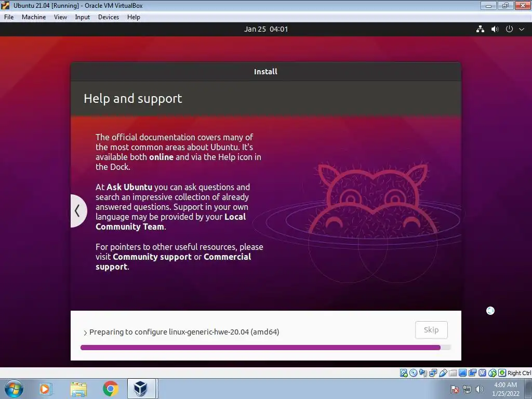Open the View menu
The width and height of the screenshot is (532, 399).
(x=60, y=17)
